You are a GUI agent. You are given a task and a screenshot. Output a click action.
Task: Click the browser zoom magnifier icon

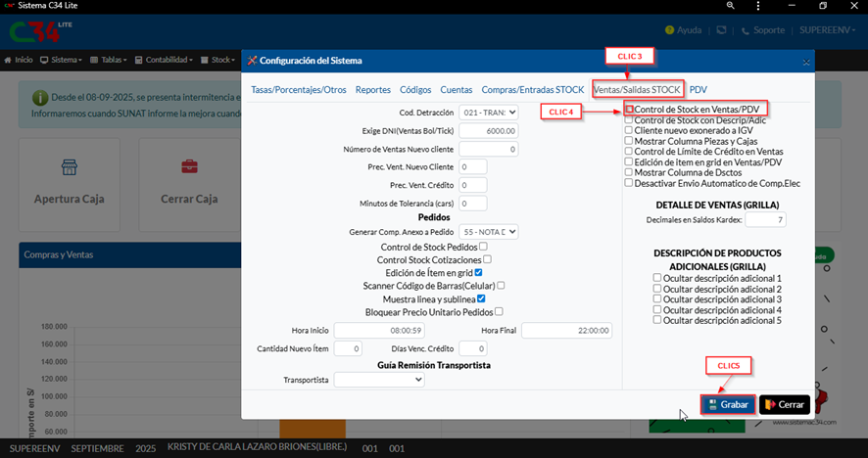pos(731,6)
